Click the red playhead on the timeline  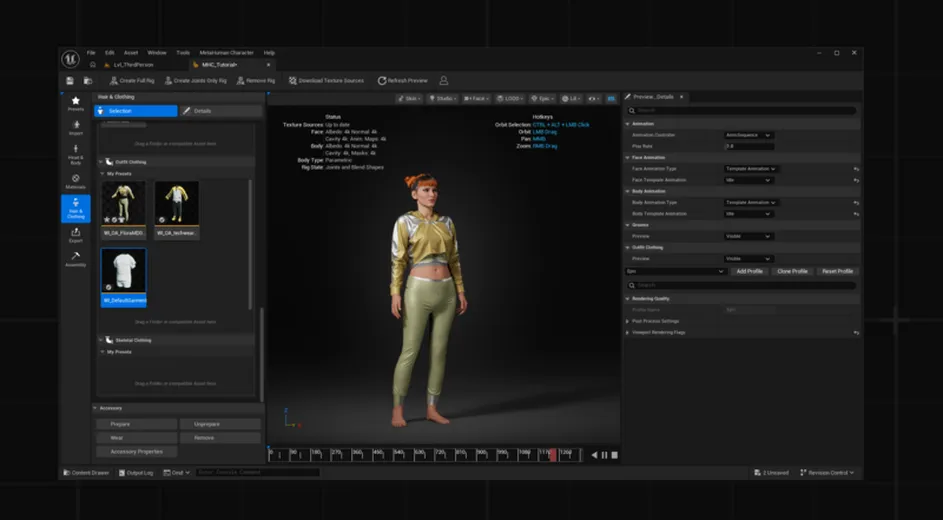pos(553,455)
